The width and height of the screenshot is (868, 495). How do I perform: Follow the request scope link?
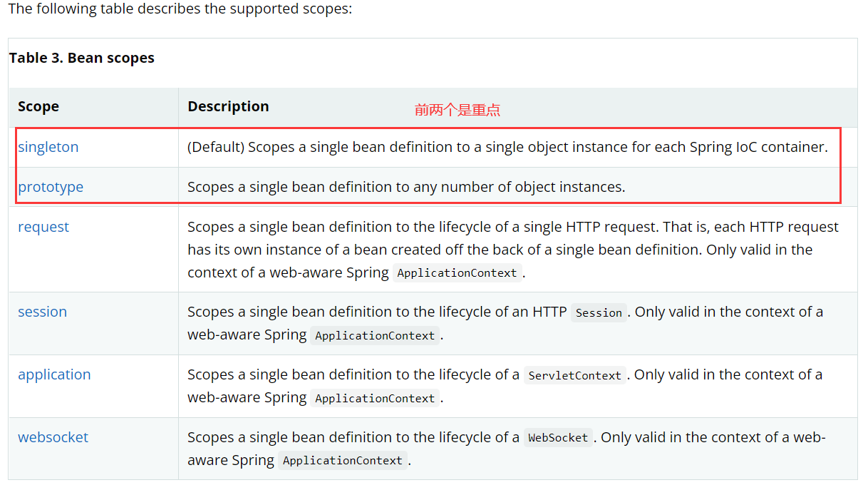coord(43,227)
